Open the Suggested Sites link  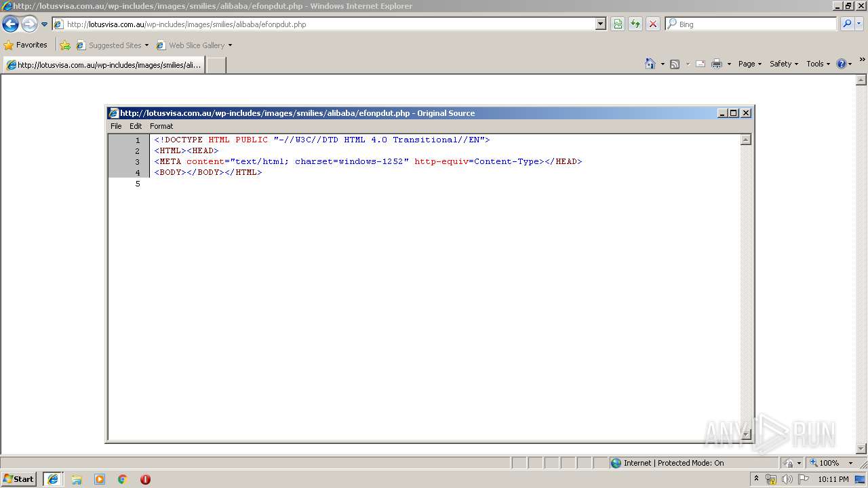[112, 45]
